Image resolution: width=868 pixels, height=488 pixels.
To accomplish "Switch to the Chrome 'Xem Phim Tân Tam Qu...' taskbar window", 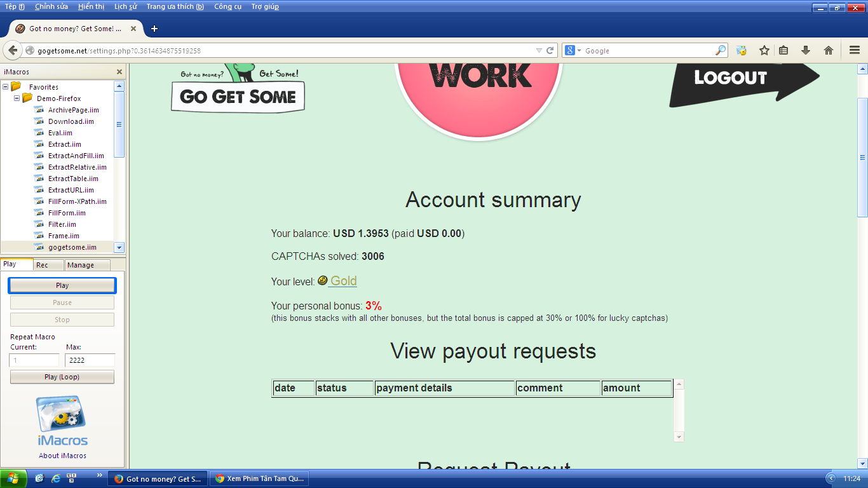I will [260, 478].
